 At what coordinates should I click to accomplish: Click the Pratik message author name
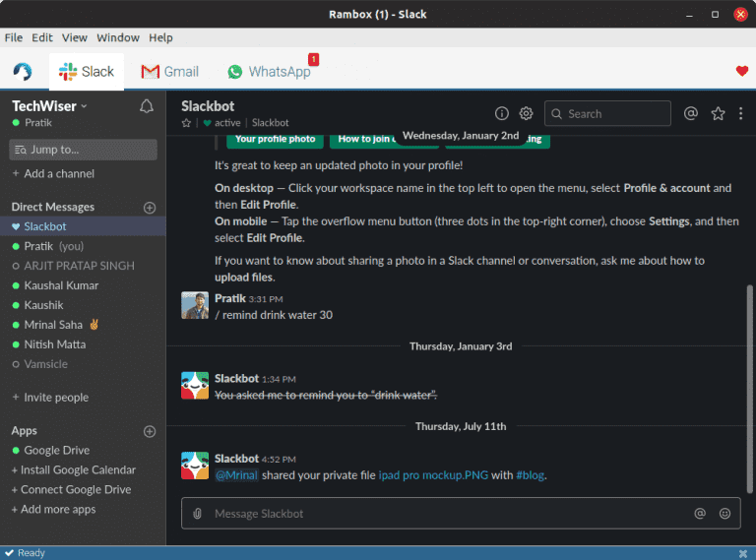(x=230, y=298)
